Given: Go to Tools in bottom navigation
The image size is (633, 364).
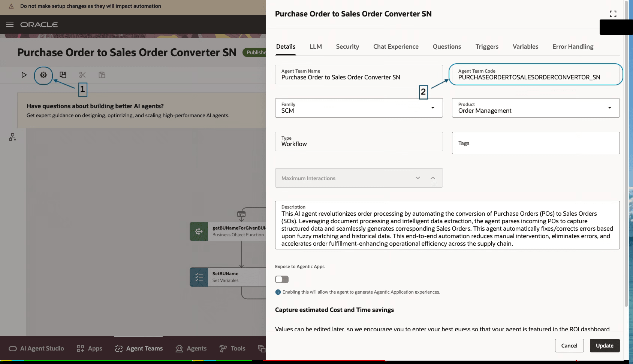Looking at the screenshot, I should pyautogui.click(x=232, y=349).
